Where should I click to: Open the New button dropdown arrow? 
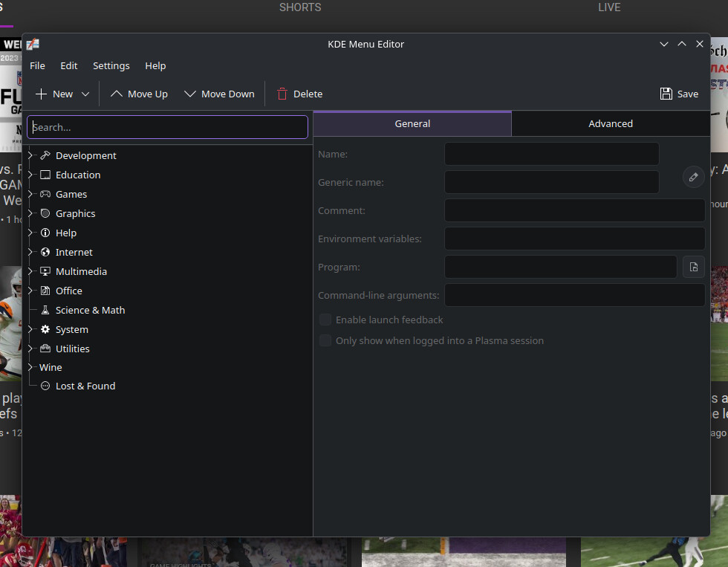pyautogui.click(x=85, y=94)
